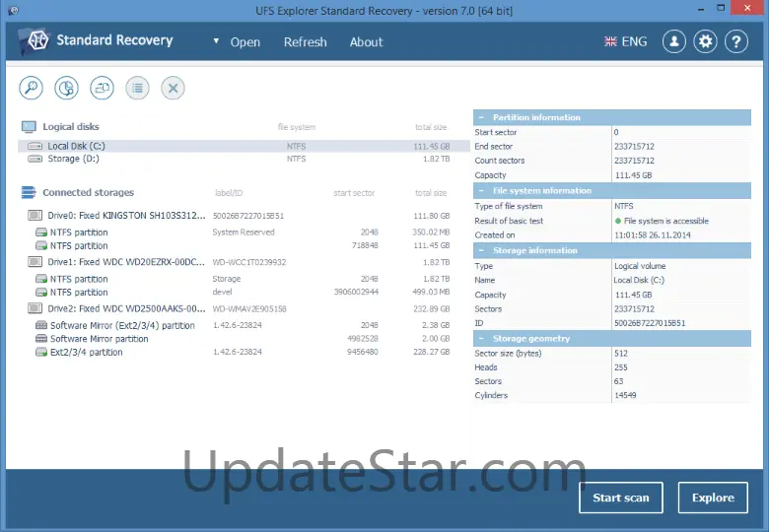Click the Connected storages stack icon
The image size is (769, 532).
pos(29,192)
